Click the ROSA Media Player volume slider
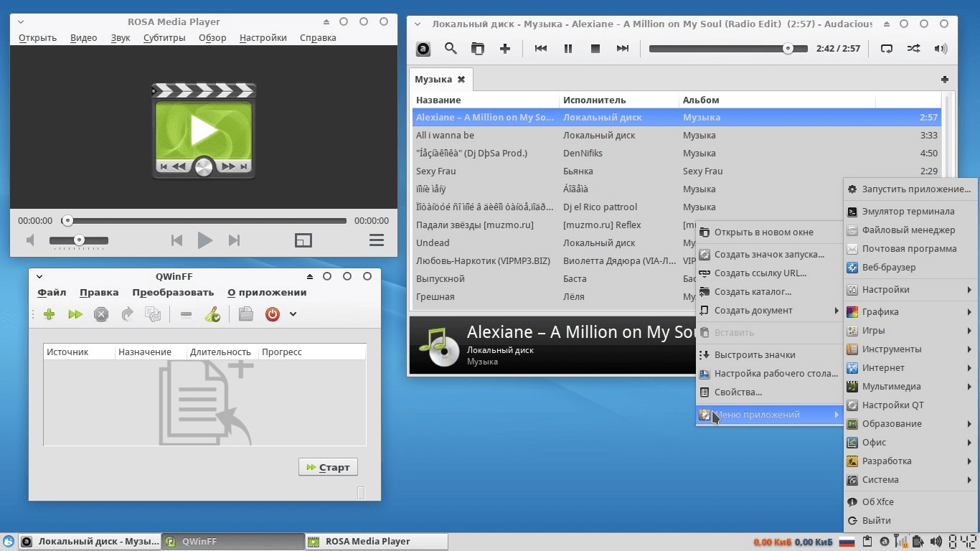Screen dimensions: 980x551 pos(79,240)
